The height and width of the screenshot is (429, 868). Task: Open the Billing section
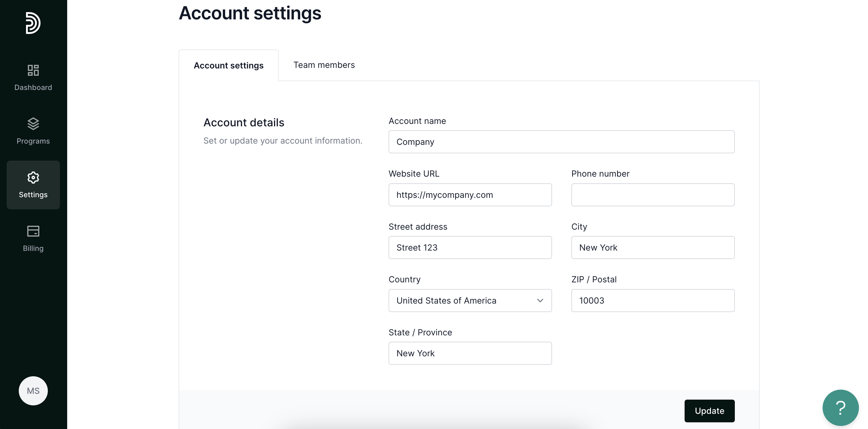(33, 239)
